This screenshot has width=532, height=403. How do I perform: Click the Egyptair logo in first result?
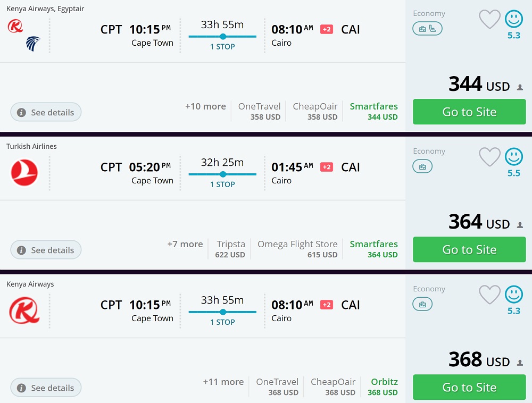[33, 44]
